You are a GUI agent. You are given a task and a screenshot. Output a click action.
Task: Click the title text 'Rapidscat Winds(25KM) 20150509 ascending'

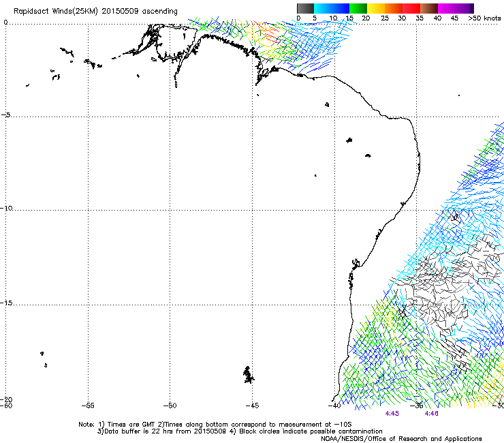click(x=95, y=11)
